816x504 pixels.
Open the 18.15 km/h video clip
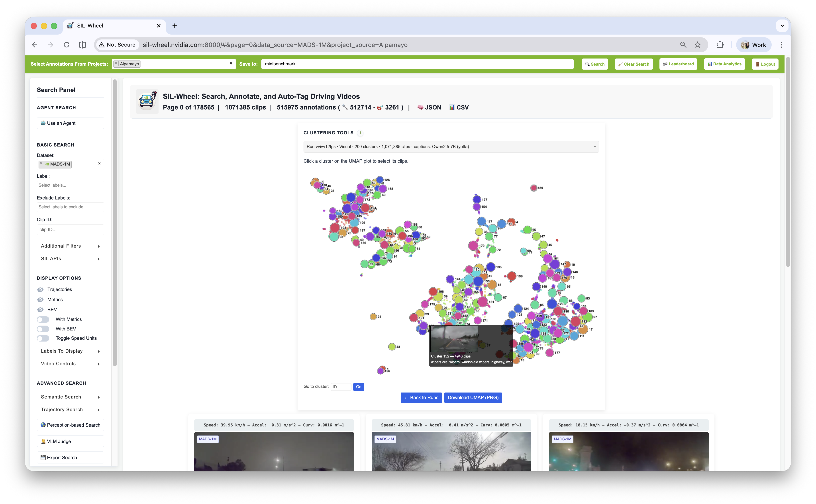629,451
